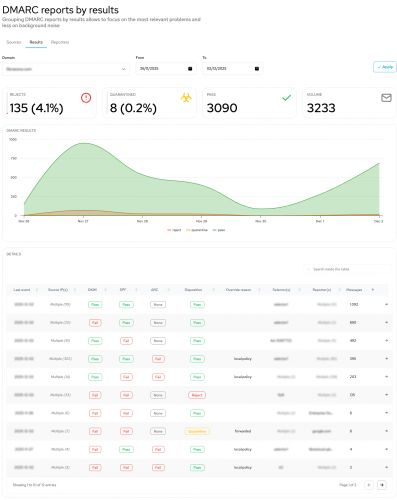Click the Reject disposition badge in table
The image size is (397, 500).
[x=197, y=395]
